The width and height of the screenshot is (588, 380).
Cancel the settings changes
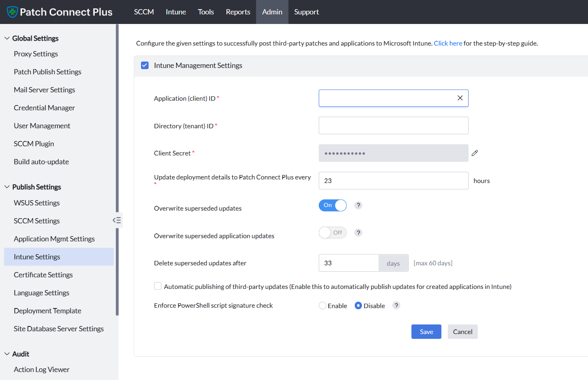pos(462,332)
